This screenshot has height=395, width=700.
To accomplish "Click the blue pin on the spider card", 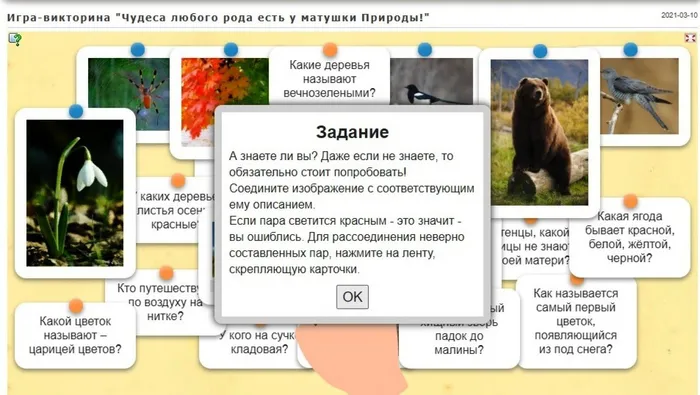I will [138, 50].
